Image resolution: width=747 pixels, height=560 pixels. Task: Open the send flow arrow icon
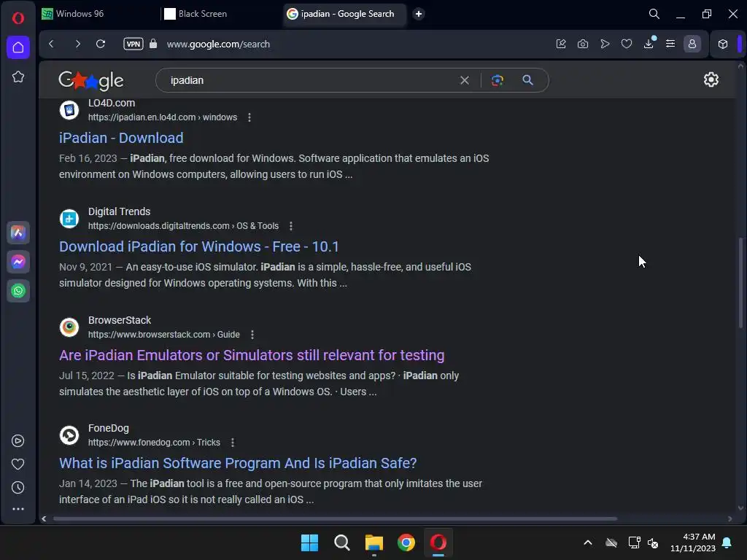tap(605, 44)
